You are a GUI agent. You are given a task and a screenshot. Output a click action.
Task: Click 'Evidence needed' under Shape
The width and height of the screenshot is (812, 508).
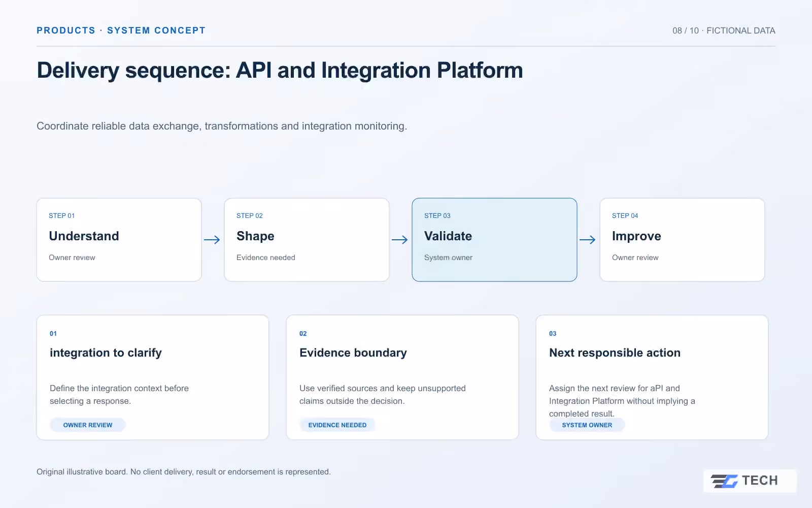tap(266, 258)
